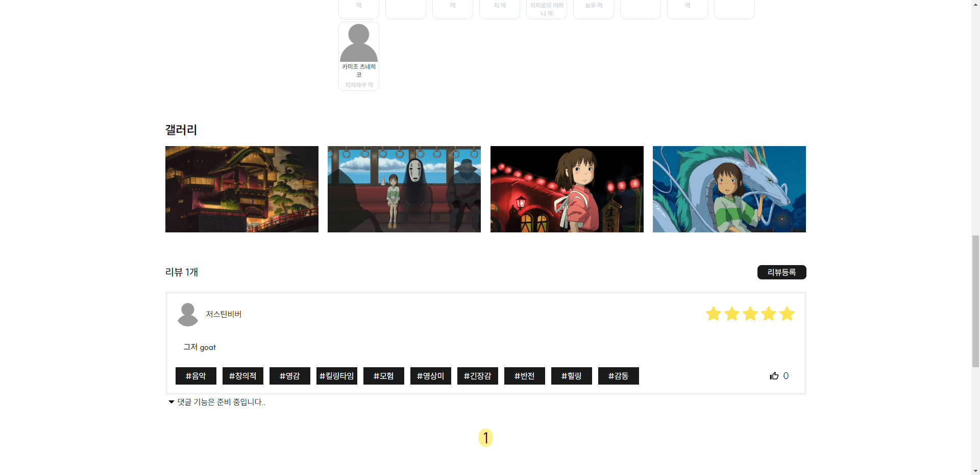Click the thumbs-up like icon on the review
This screenshot has height=475, width=980.
coord(774,376)
